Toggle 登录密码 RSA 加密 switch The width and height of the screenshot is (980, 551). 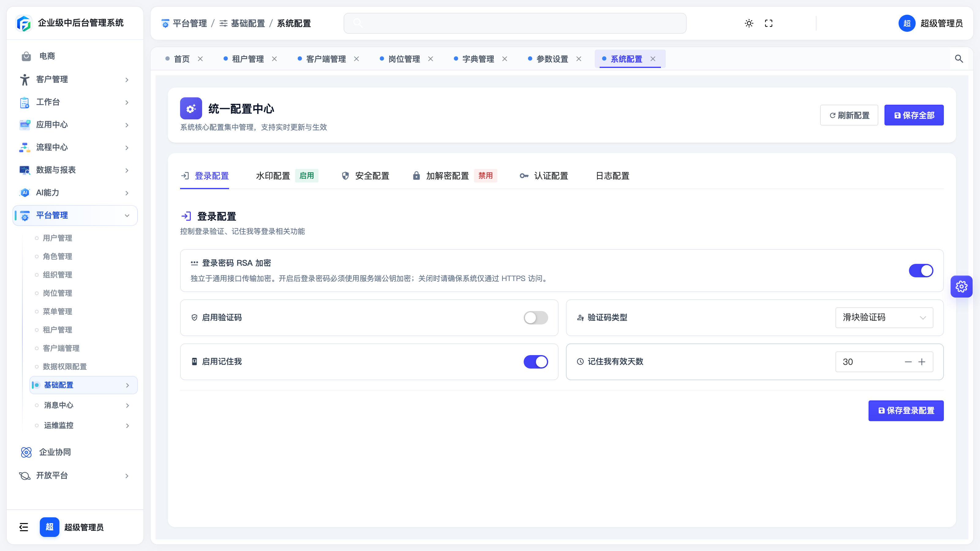pyautogui.click(x=921, y=271)
